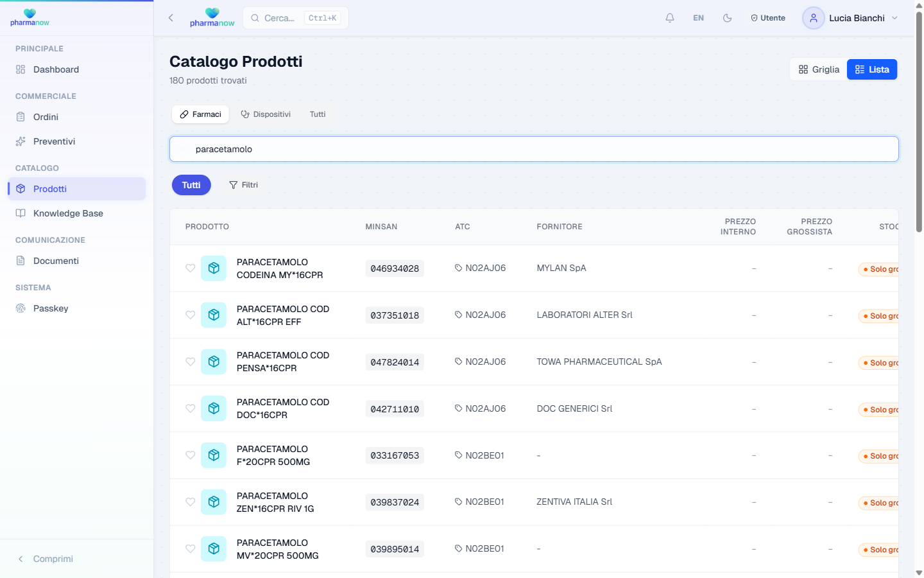Toggle dark mode with moon icon
Screen dimensions: 924x578
[727, 18]
